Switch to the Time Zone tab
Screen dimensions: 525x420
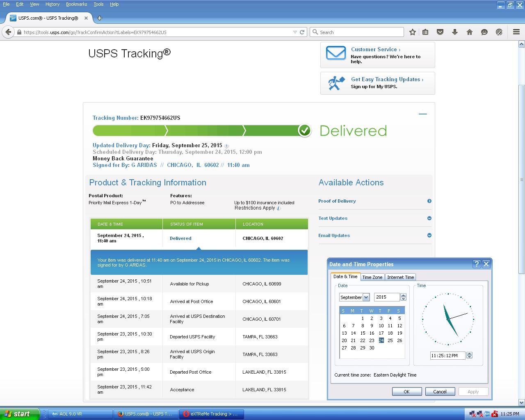372,277
